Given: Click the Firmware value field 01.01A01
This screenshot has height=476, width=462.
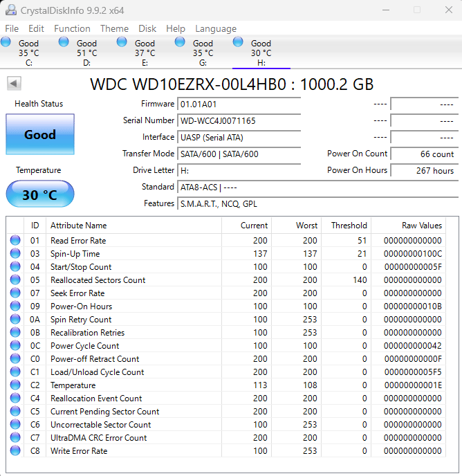Looking at the screenshot, I should click(x=239, y=104).
